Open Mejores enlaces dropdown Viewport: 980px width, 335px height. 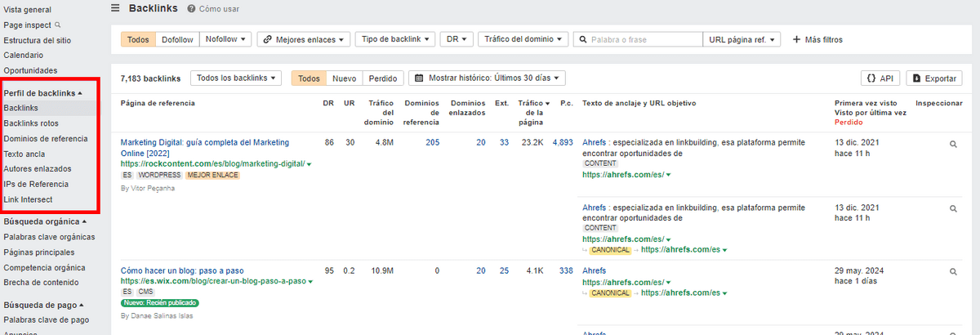click(304, 39)
